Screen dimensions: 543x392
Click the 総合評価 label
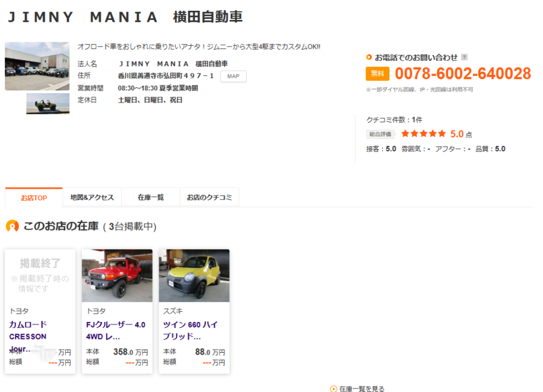(x=380, y=134)
